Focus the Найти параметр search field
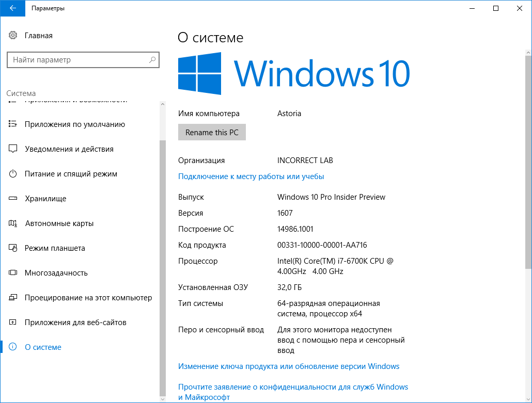The width and height of the screenshot is (532, 403). 77,60
